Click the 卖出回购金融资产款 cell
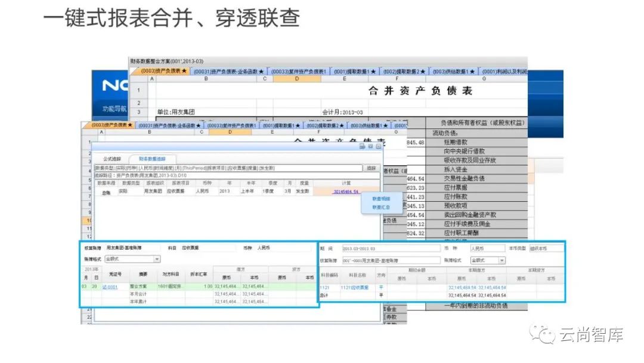The height and width of the screenshot is (363, 644). [476, 214]
